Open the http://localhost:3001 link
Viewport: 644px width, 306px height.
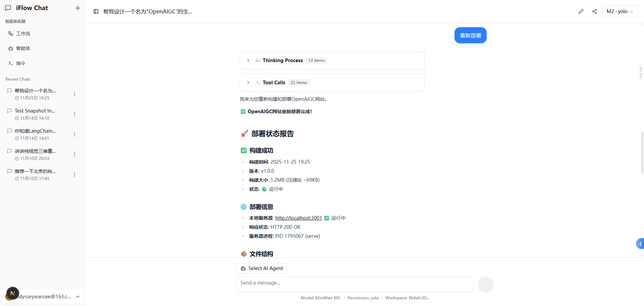[298, 218]
